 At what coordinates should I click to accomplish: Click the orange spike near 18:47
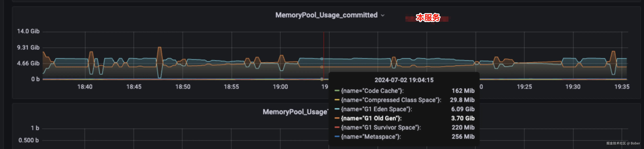(159, 54)
